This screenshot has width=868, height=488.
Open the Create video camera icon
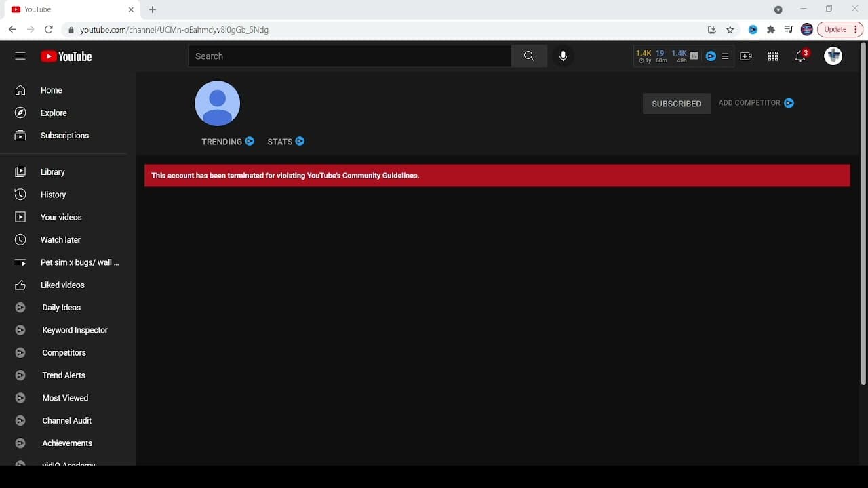[x=746, y=56]
